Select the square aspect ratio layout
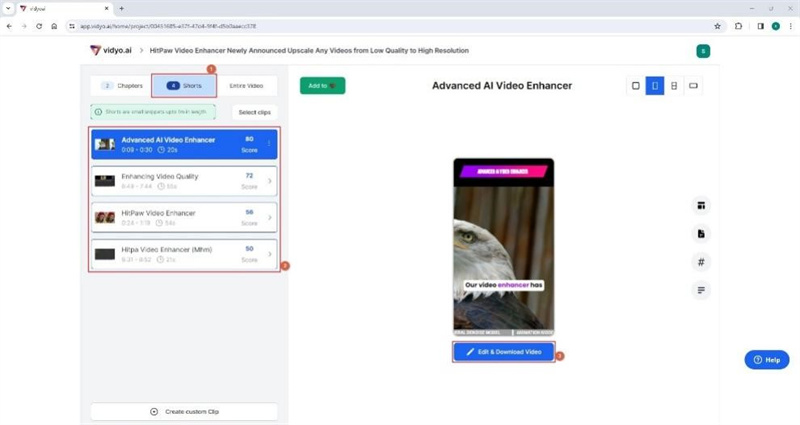Screen dimensions: 800x425 point(636,86)
